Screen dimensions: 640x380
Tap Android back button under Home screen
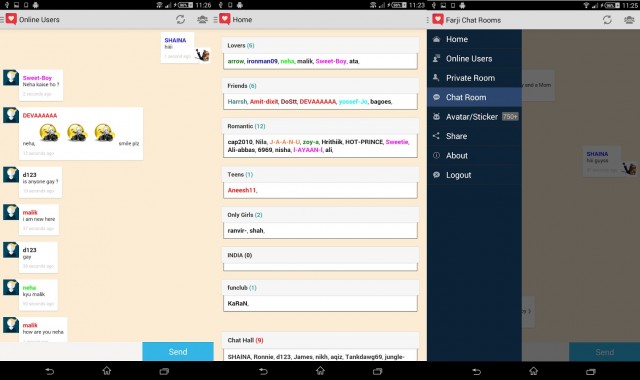coord(263,371)
